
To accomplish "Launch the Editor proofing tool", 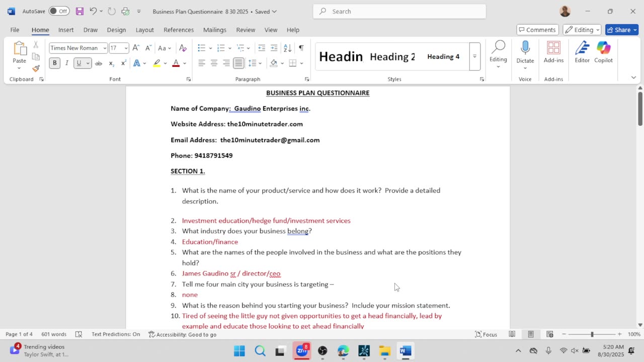I will [582, 52].
